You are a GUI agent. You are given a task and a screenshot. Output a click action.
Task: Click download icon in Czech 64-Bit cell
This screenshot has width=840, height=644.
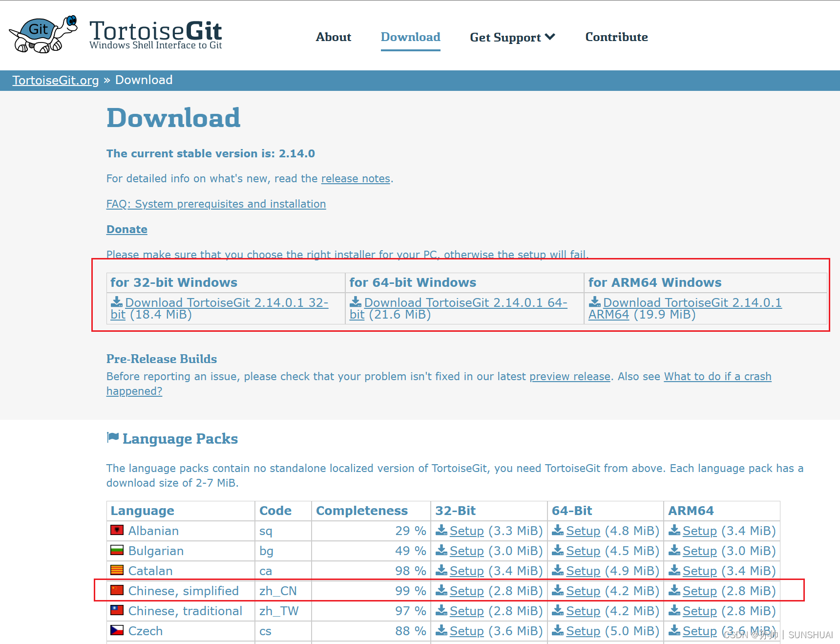(x=558, y=630)
